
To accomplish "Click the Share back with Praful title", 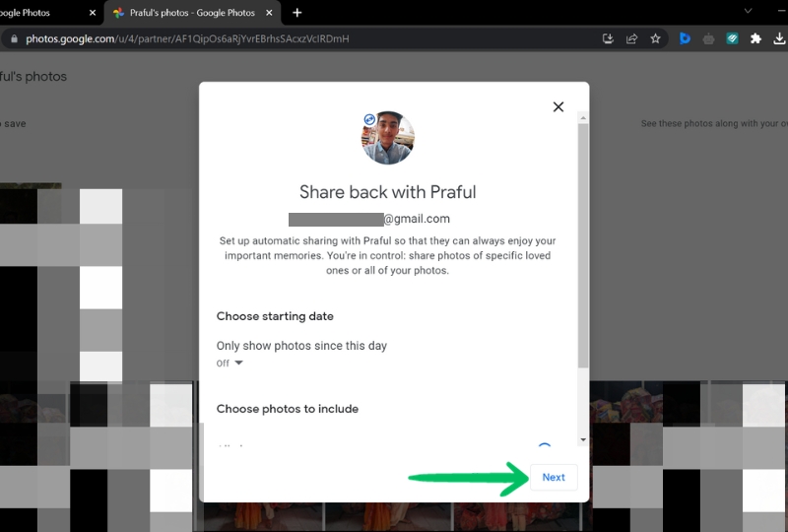I will point(387,192).
